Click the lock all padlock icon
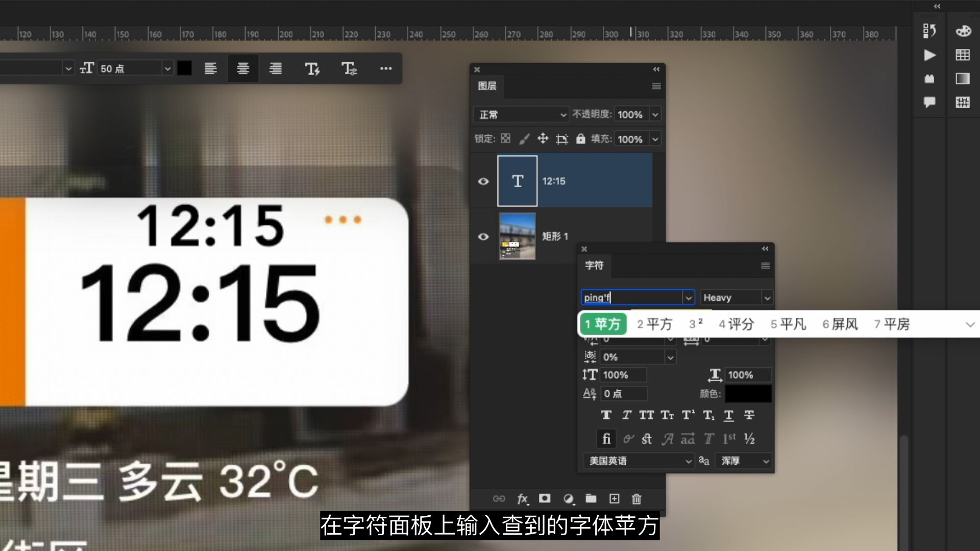 [x=580, y=139]
